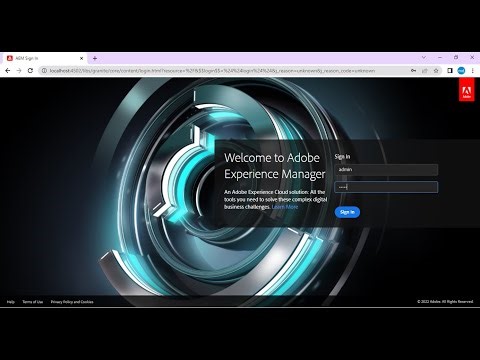
Task: Click the Adobe logo badge
Action: click(466, 89)
